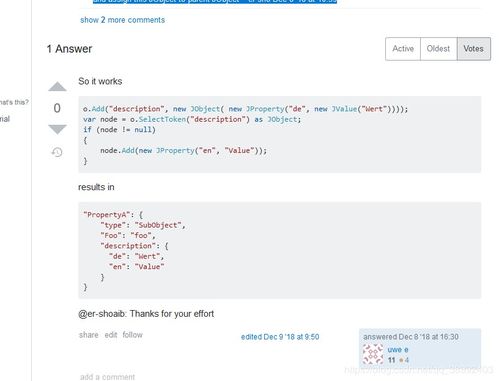Viewport: 499px width, 381px height.
Task: Click the '1 Answer' heading
Action: point(69,49)
